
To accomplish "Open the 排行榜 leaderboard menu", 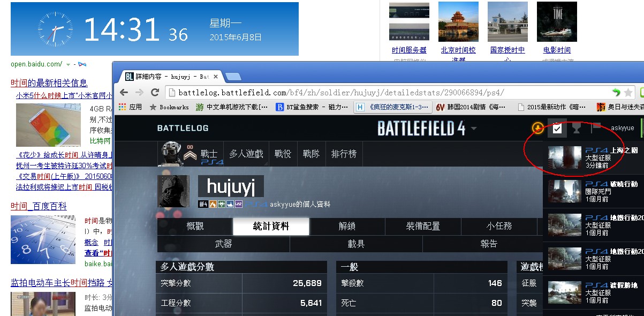I will 344,154.
